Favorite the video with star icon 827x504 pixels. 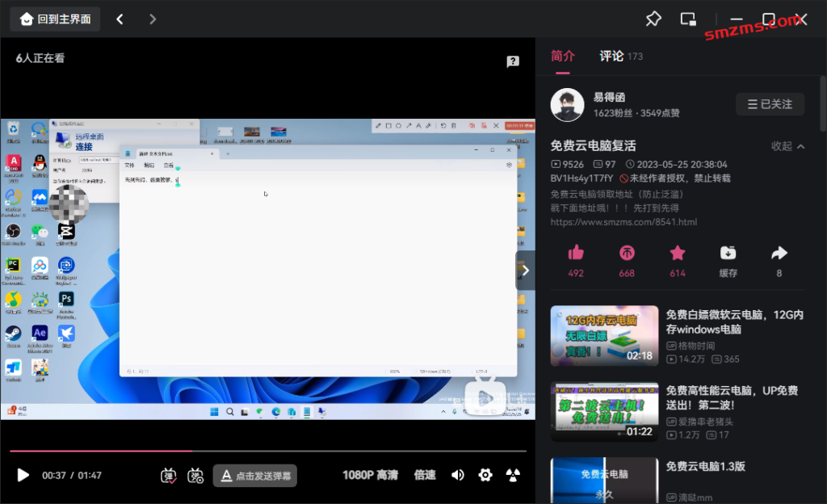[x=678, y=253]
